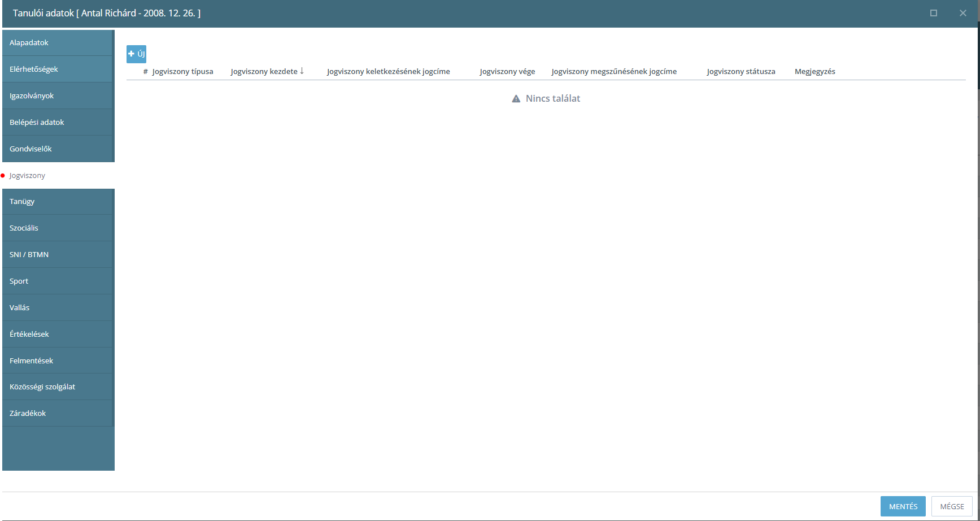
Task: Sort by Jogviszony megszűnésének jogcíme column
Action: click(614, 72)
